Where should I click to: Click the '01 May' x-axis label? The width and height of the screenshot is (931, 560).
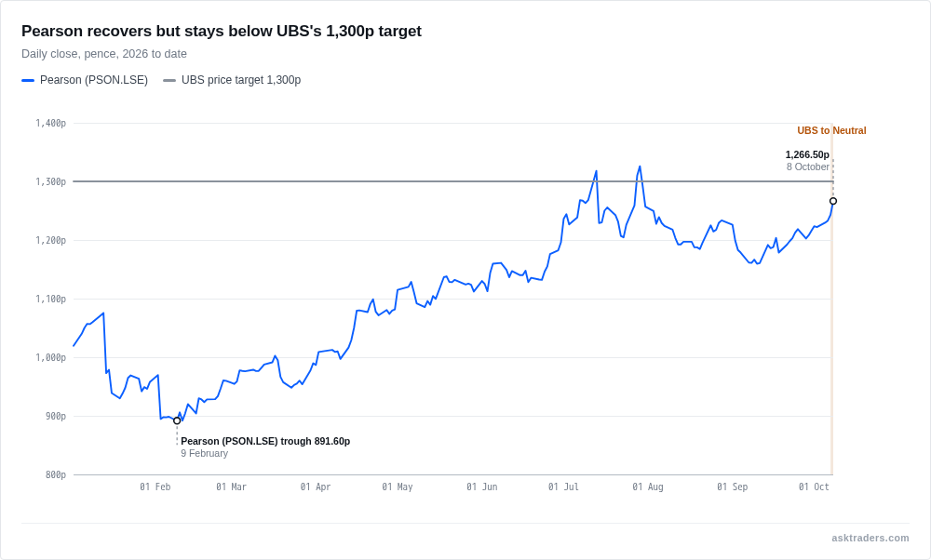tap(398, 487)
